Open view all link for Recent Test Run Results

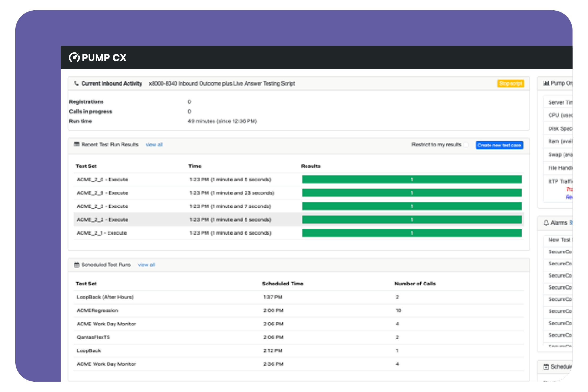pyautogui.click(x=154, y=144)
